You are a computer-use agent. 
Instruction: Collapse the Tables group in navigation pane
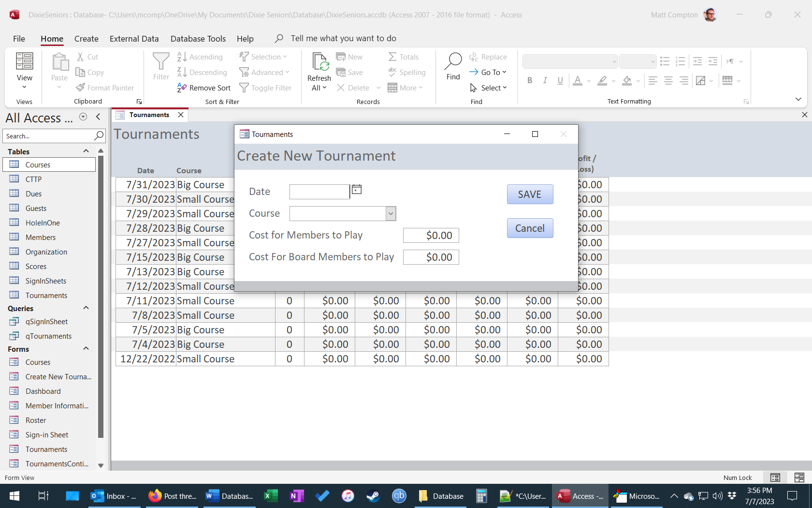[86, 151]
